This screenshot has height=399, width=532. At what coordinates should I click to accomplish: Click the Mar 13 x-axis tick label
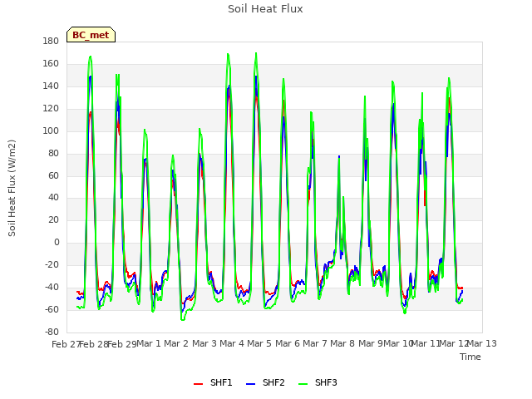[x=482, y=343]
